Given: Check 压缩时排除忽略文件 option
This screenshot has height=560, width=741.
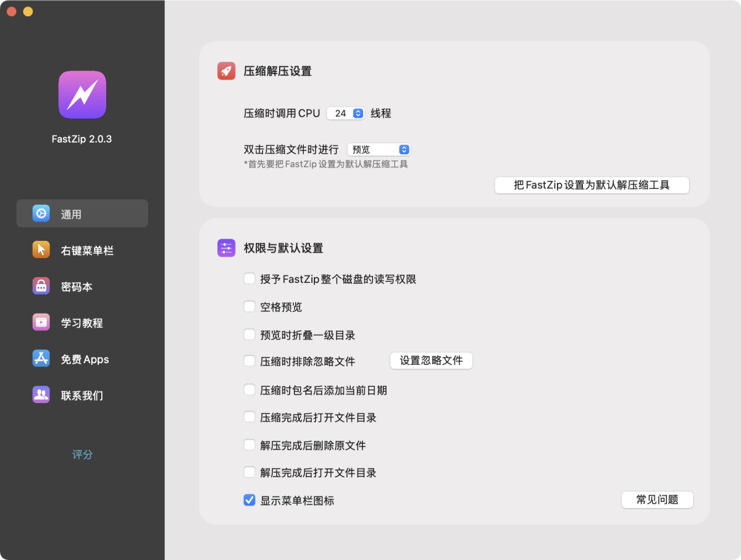Looking at the screenshot, I should 249,361.
